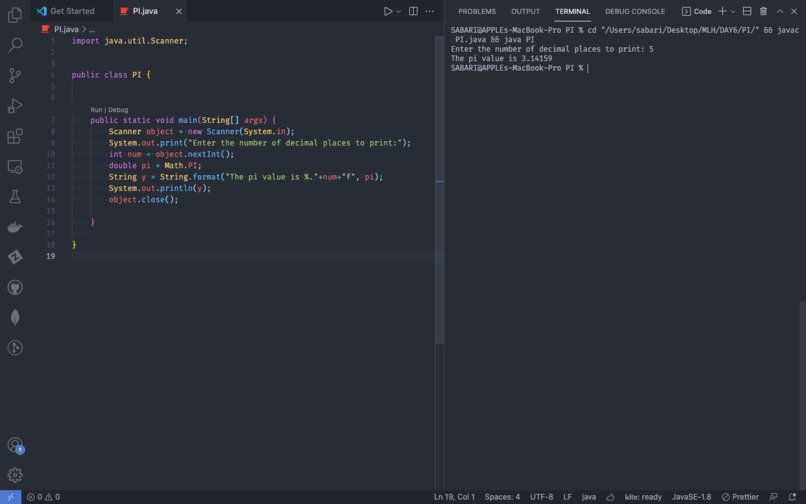Open the circled git branch icon view
806x504 pixels.
point(15,348)
